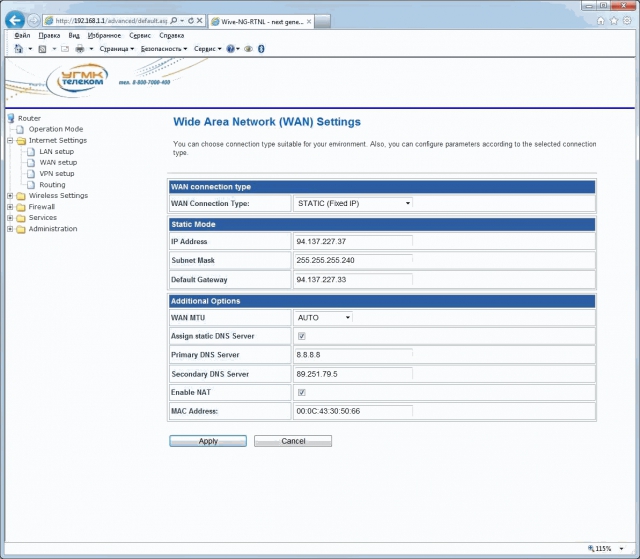Screen dimensions: 640x559
Task: Open WAN Connection Type dropdown
Action: pyautogui.click(x=353, y=203)
